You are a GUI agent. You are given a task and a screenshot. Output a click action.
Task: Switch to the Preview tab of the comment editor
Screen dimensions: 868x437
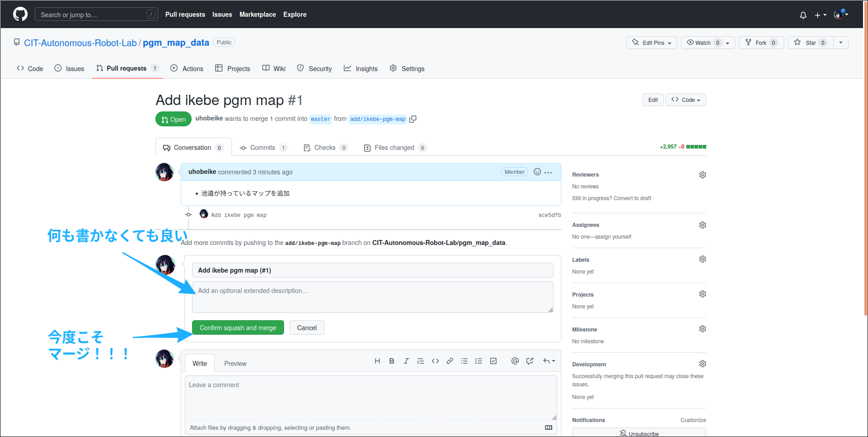click(235, 363)
